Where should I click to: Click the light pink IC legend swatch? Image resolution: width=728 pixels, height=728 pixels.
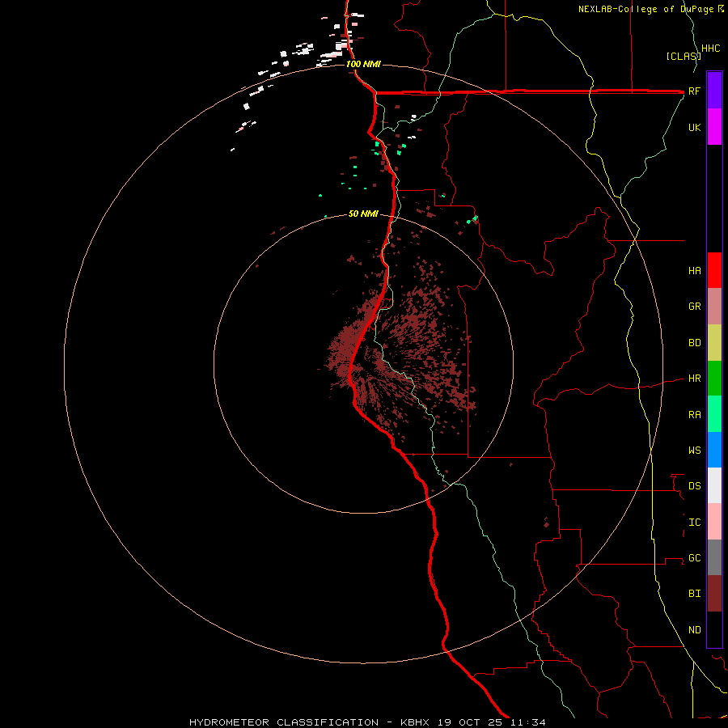714,522
